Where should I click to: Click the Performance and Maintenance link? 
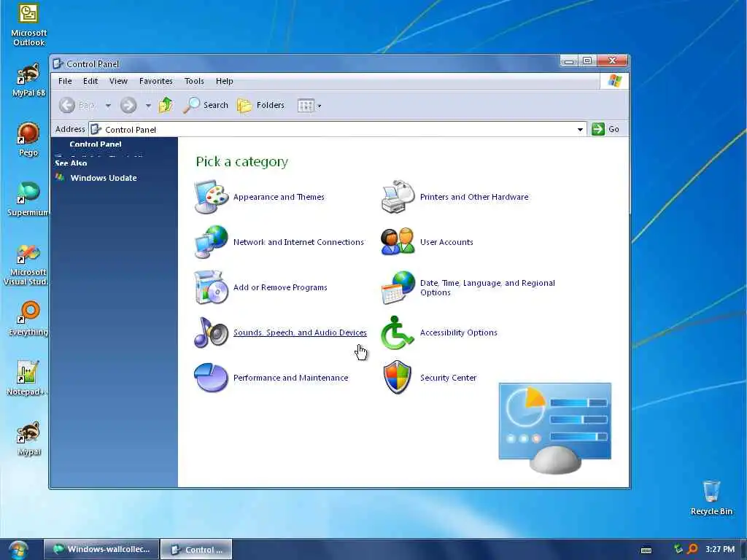[x=290, y=378]
